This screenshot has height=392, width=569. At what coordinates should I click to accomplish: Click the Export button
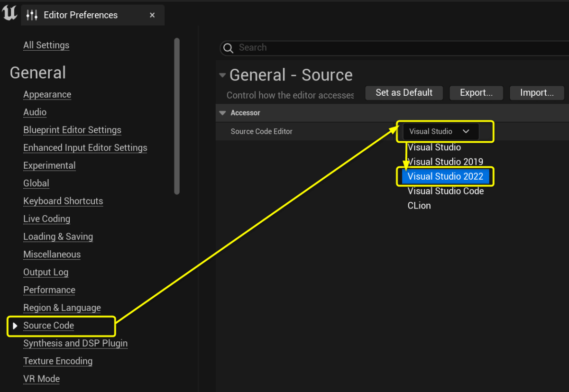pyautogui.click(x=476, y=92)
